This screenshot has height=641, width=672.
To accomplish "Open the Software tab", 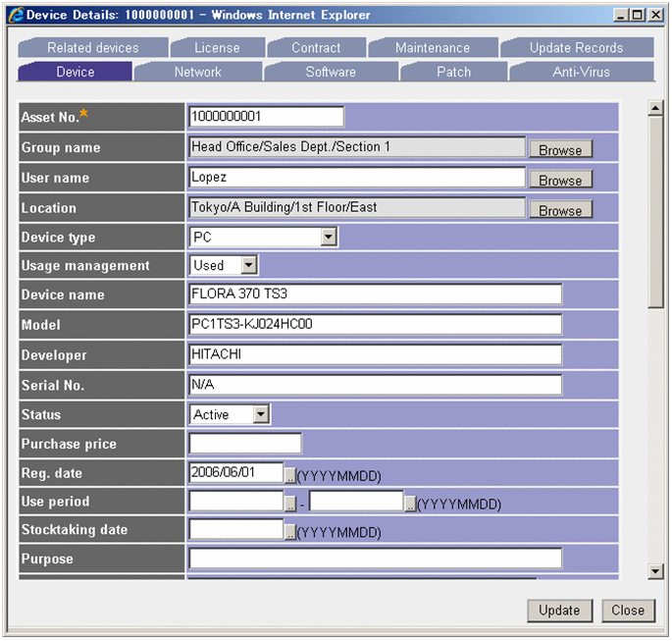I will (331, 72).
